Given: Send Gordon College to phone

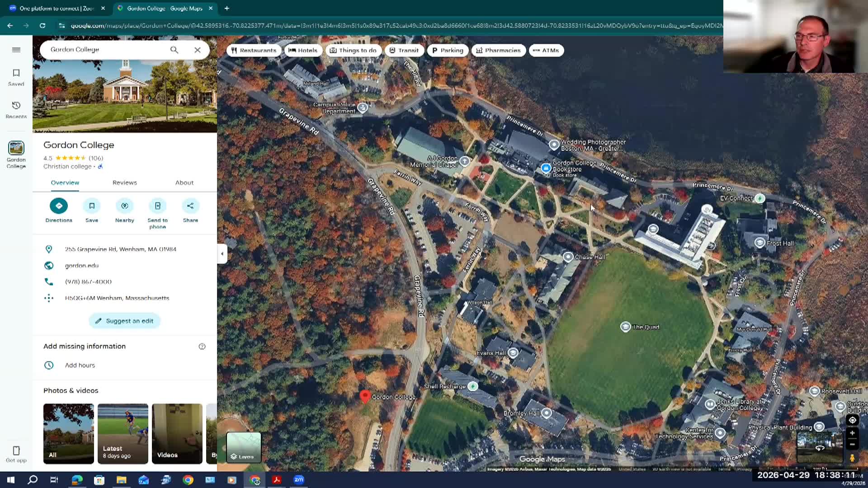Looking at the screenshot, I should pos(157,214).
